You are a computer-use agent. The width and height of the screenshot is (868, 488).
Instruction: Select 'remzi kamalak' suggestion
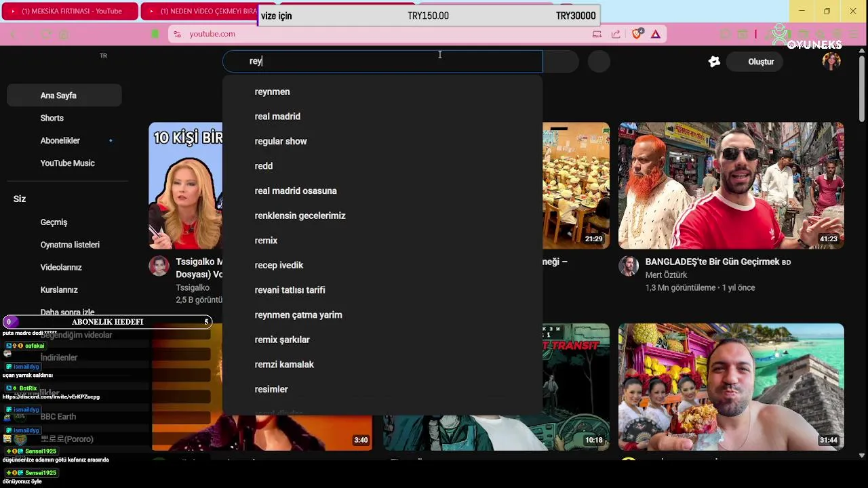coord(382,365)
